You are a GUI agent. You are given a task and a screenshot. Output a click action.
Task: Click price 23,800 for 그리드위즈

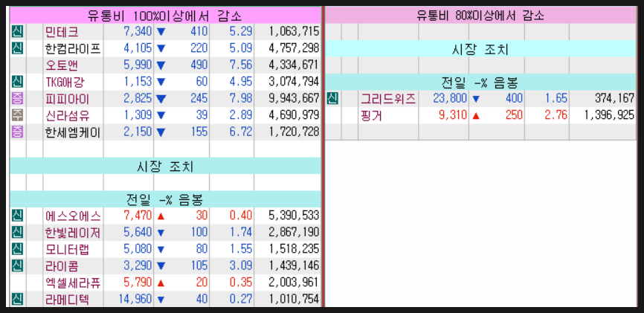tap(450, 99)
